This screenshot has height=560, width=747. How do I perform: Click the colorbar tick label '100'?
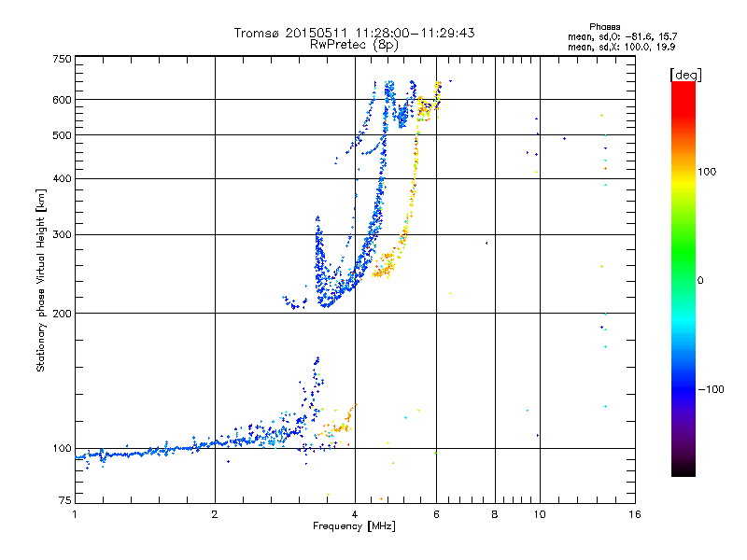707,172
